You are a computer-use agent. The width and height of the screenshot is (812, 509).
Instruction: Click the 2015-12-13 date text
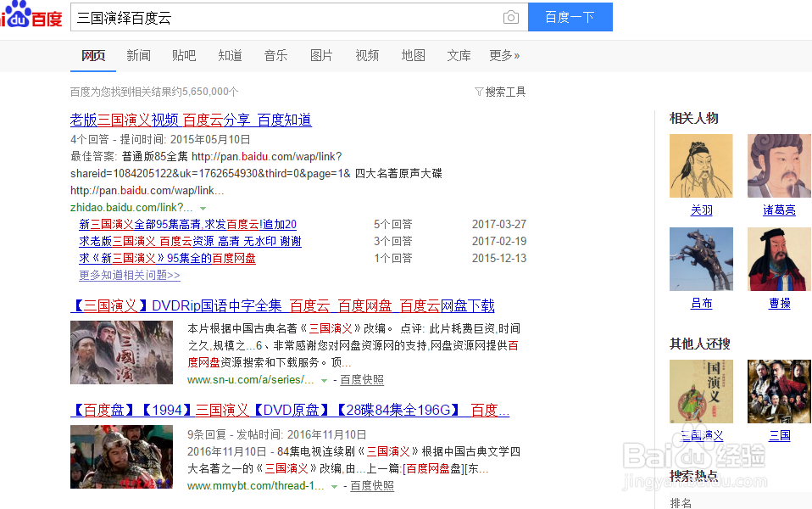[499, 258]
